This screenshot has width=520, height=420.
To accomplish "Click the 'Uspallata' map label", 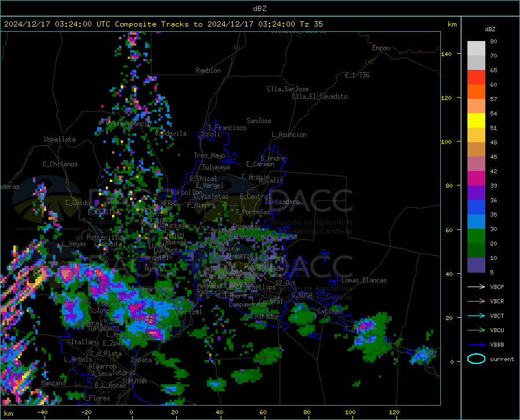I will pyautogui.click(x=60, y=139).
